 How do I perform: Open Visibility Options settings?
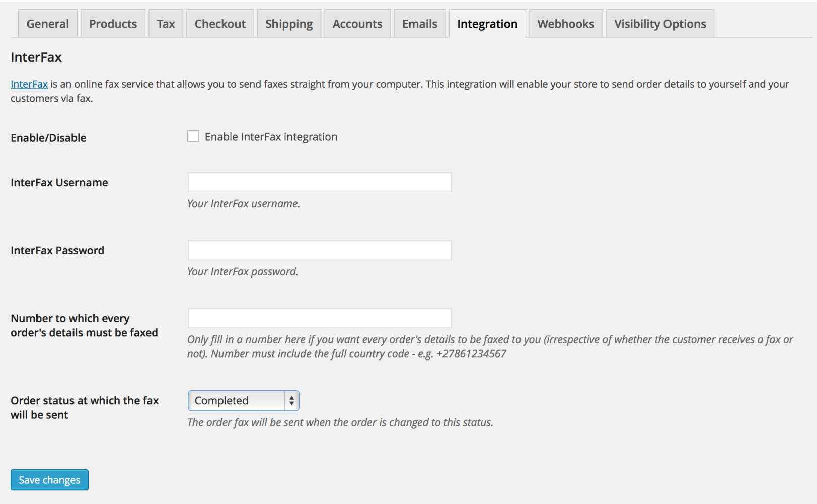point(659,23)
